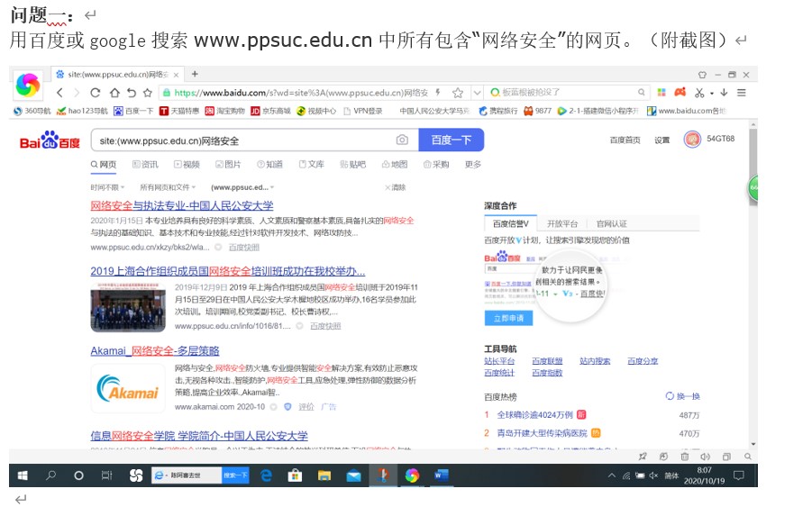Expand the screenshot tool dropdown arrow

pyautogui.click(x=712, y=94)
